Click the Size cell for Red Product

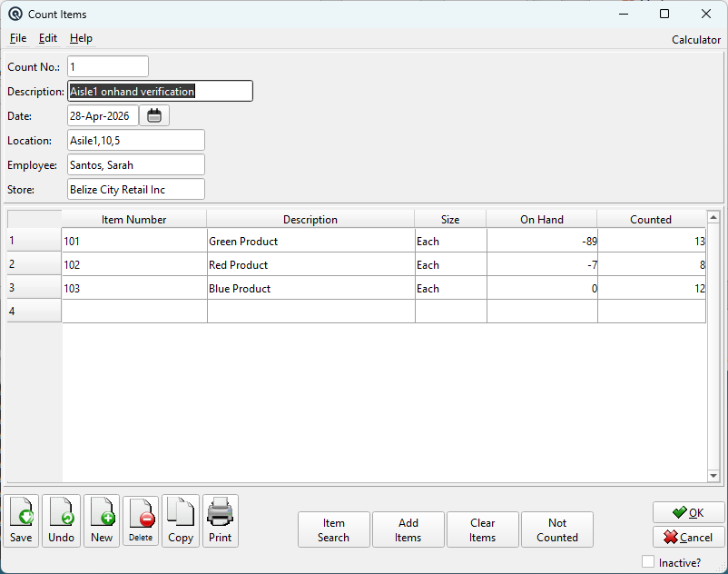[x=451, y=264]
